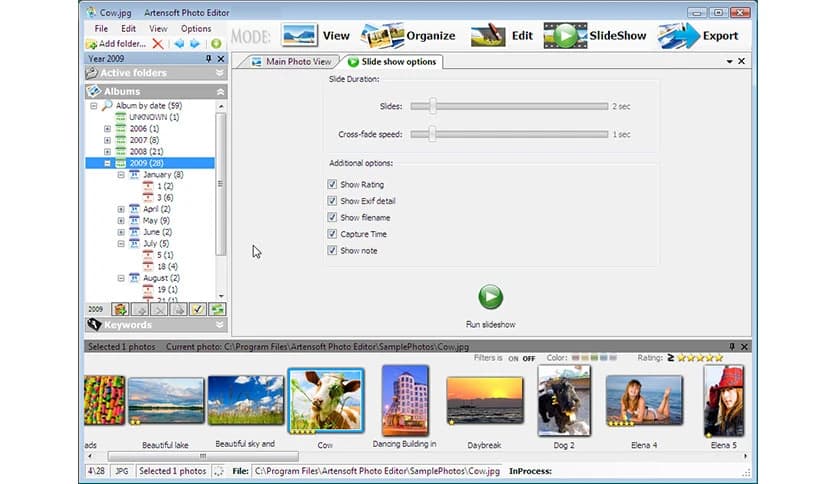Expand the May (9) tree node
Image resolution: width=836 pixels, height=484 pixels.
(121, 221)
